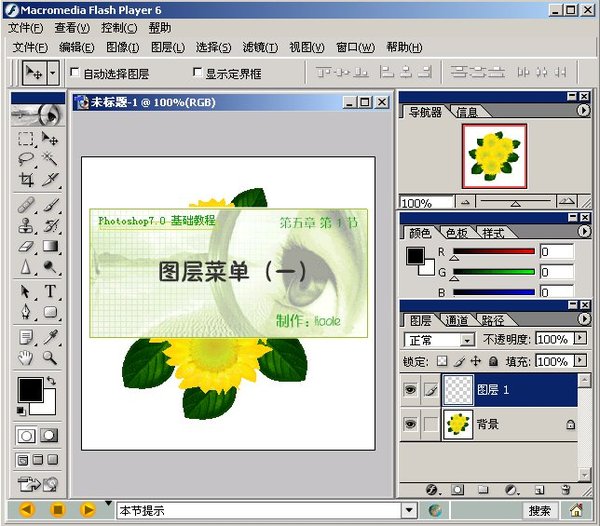This screenshot has height=526, width=600.
Task: Select the Crop tool
Action: (26, 179)
